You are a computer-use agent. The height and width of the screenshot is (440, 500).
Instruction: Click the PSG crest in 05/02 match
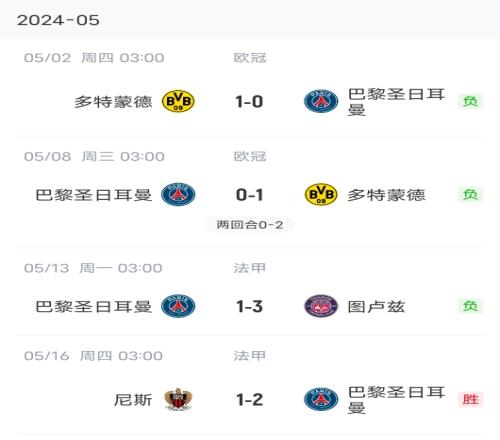[x=321, y=101]
